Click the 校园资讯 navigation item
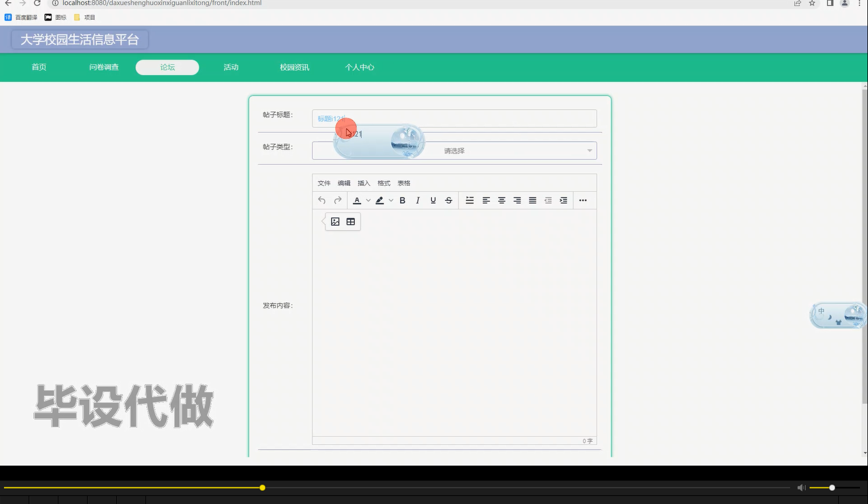This screenshot has height=504, width=868. tap(294, 67)
